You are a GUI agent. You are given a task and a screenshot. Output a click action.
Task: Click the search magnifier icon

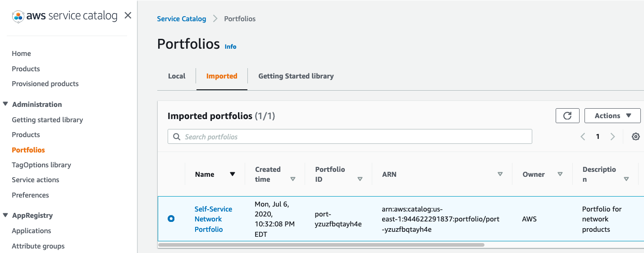(176, 137)
